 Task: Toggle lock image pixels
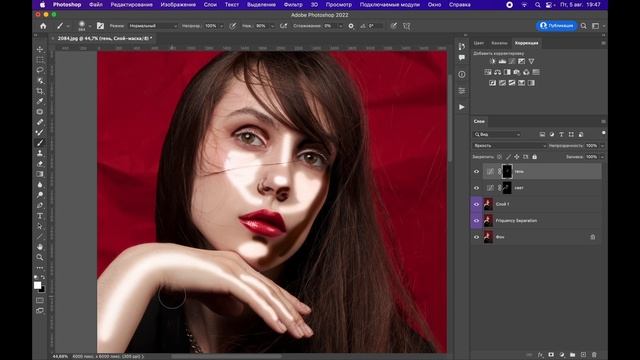pos(508,157)
